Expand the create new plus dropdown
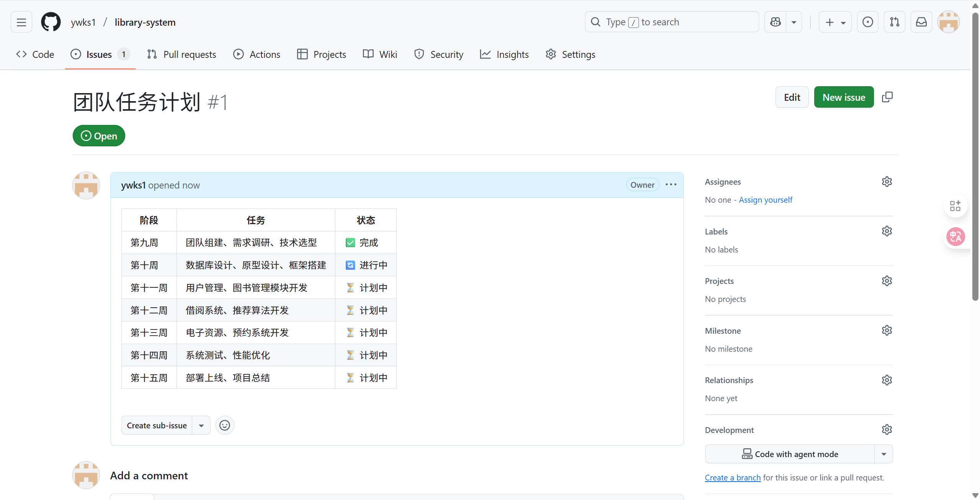 [x=835, y=22]
